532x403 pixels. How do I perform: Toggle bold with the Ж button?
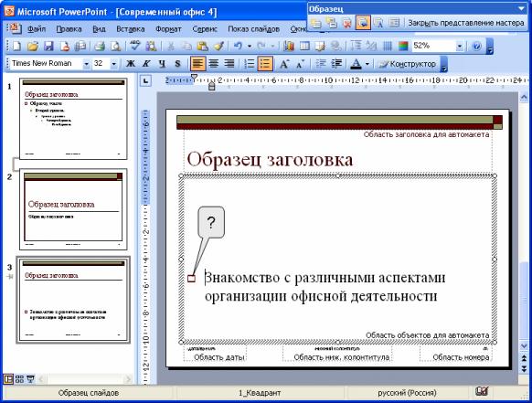pyautogui.click(x=131, y=64)
